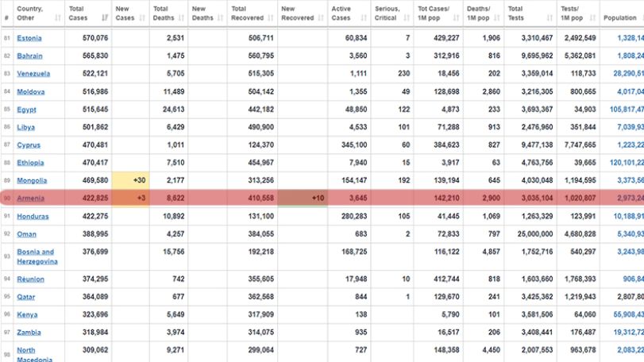Sort by Active Cases arrow icon
This screenshot has width=644, height=362.
point(364,17)
